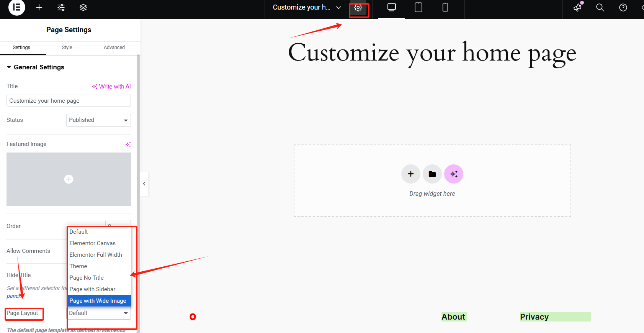
Task: Open the help question mark icon
Action: pos(623,8)
